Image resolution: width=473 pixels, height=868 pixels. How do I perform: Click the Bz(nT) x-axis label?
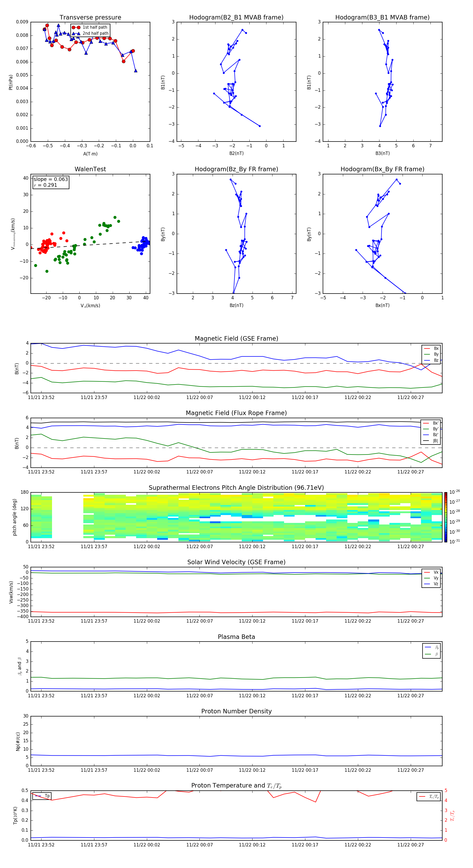point(236,306)
